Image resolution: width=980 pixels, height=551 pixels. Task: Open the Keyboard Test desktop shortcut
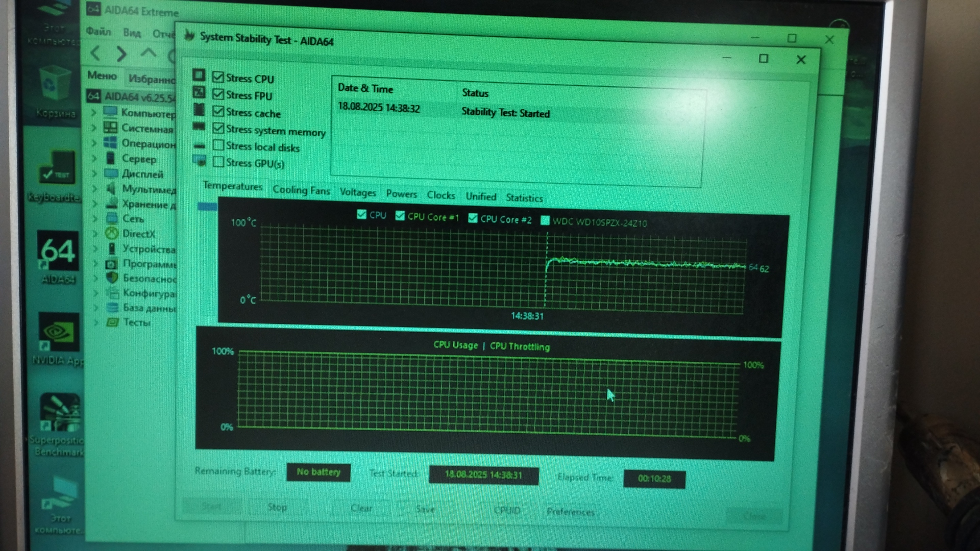click(57, 168)
